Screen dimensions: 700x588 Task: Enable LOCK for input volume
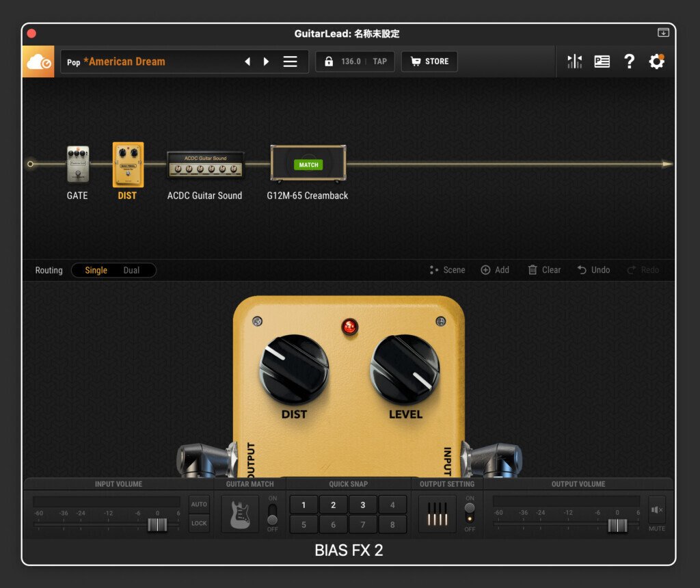[x=199, y=523]
